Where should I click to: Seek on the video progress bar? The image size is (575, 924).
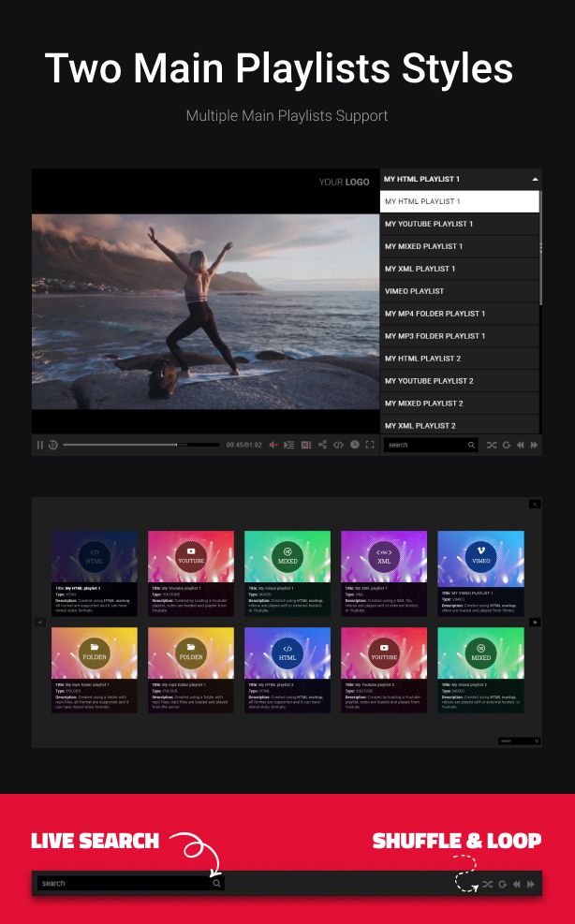coord(140,445)
